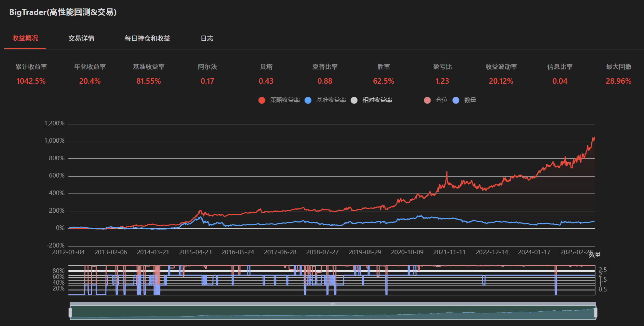The width and height of the screenshot is (644, 326).
Task: Toggle the 数量 series legend label
Action: (470, 100)
